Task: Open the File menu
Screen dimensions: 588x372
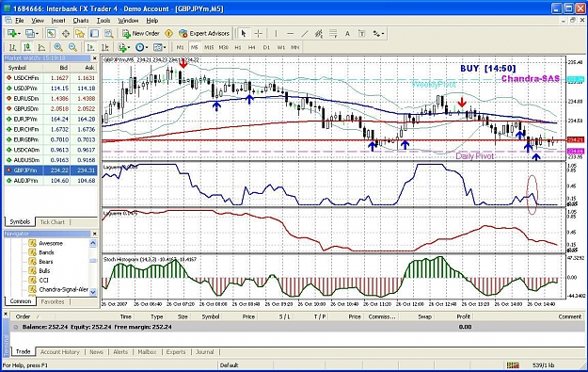Action: pyautogui.click(x=19, y=21)
